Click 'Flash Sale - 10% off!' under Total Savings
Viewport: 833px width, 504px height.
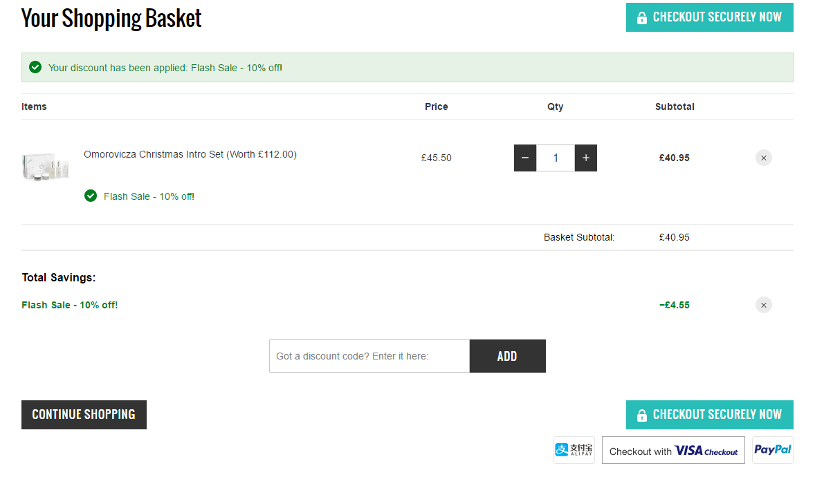coord(70,305)
